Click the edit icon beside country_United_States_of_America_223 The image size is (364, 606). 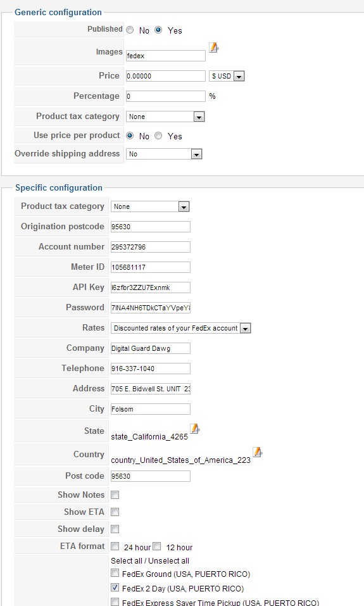pos(257,451)
